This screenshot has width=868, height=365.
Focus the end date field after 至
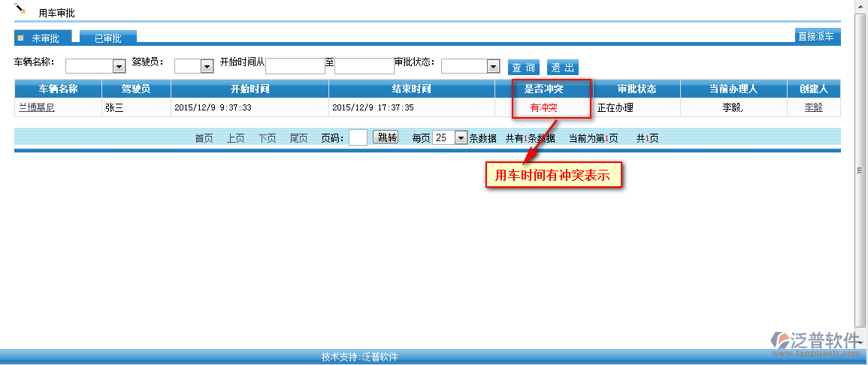coord(364,66)
